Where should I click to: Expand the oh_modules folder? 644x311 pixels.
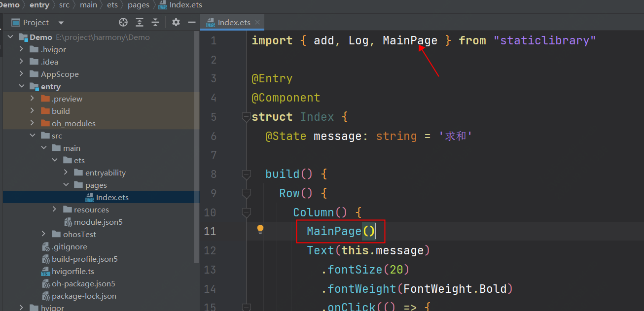click(x=33, y=123)
